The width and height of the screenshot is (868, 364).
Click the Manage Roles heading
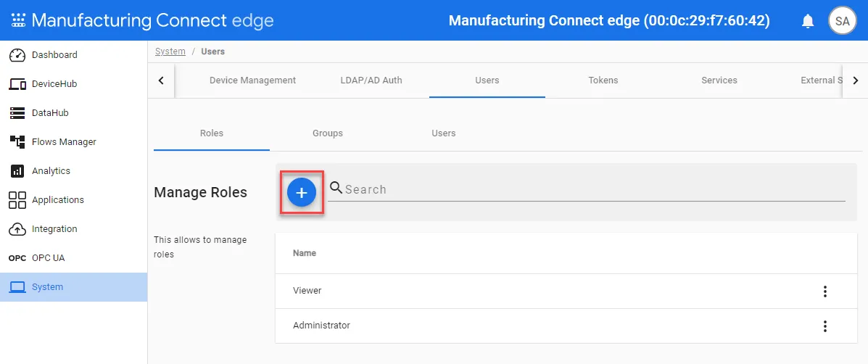(200, 192)
